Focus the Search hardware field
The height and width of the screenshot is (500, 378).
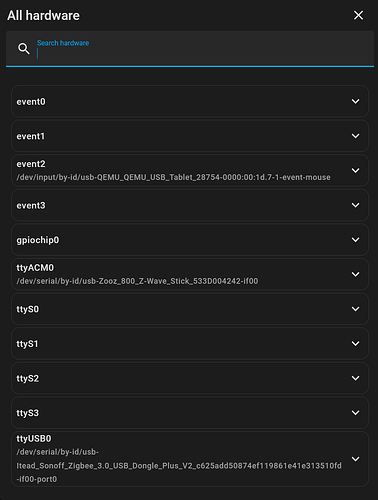(190, 49)
